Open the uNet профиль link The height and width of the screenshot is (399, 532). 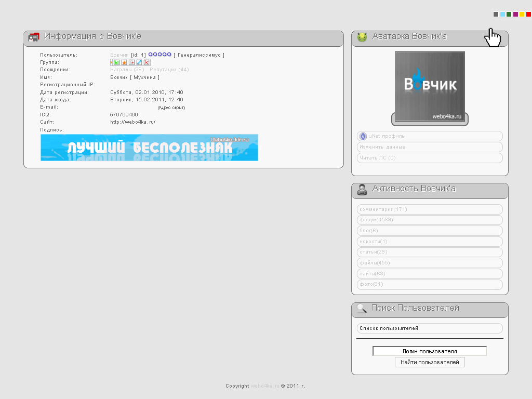click(x=430, y=136)
